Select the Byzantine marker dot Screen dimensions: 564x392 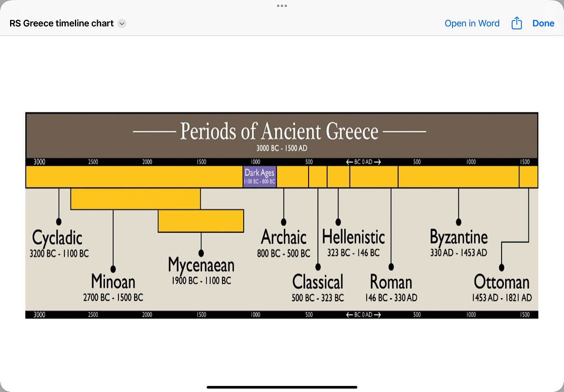(x=458, y=222)
